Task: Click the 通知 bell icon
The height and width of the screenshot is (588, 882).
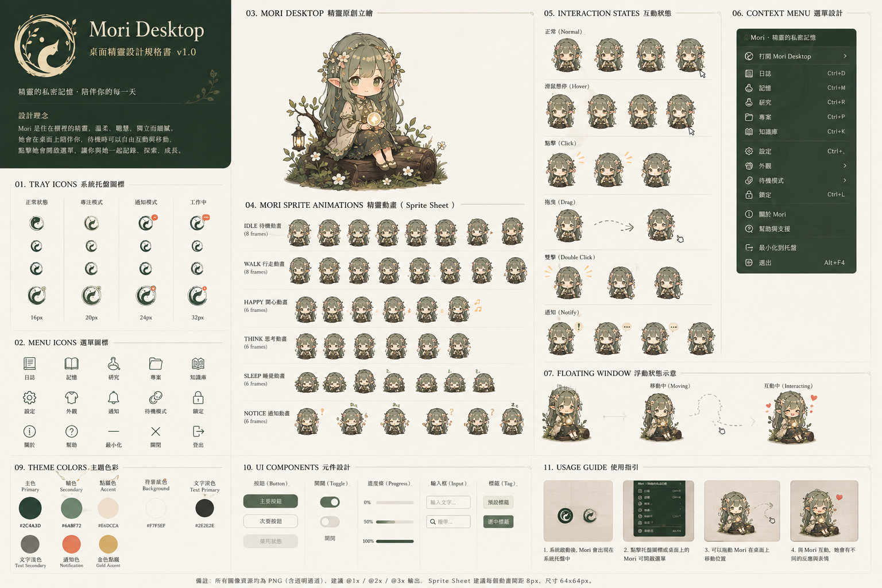Action: coord(114,397)
